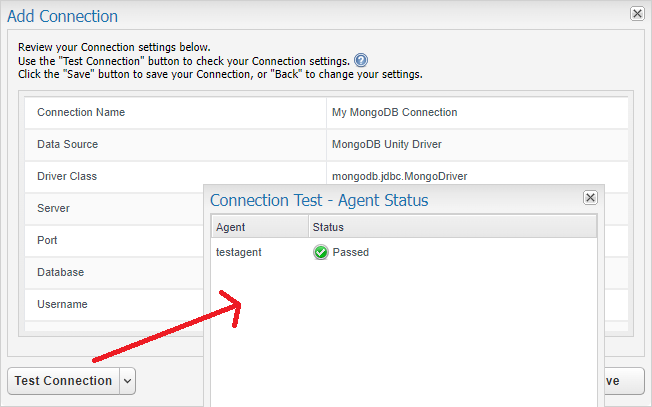Click the help icon beside connection settings

tap(361, 61)
